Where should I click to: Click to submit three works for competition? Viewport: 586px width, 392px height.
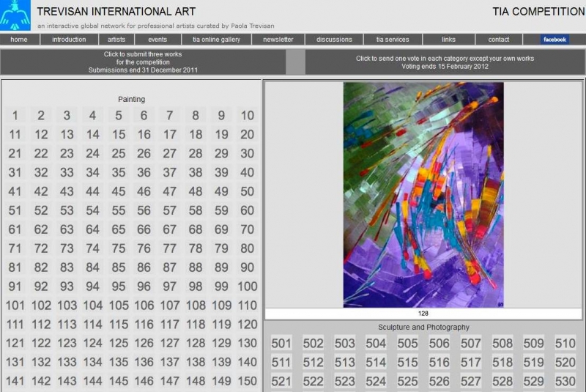[x=143, y=62]
